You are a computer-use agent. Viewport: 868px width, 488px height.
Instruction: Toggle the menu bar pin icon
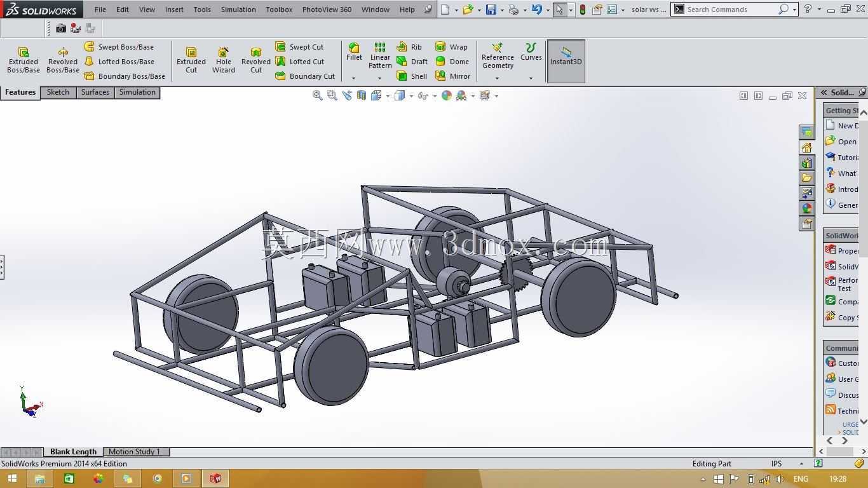tap(428, 10)
